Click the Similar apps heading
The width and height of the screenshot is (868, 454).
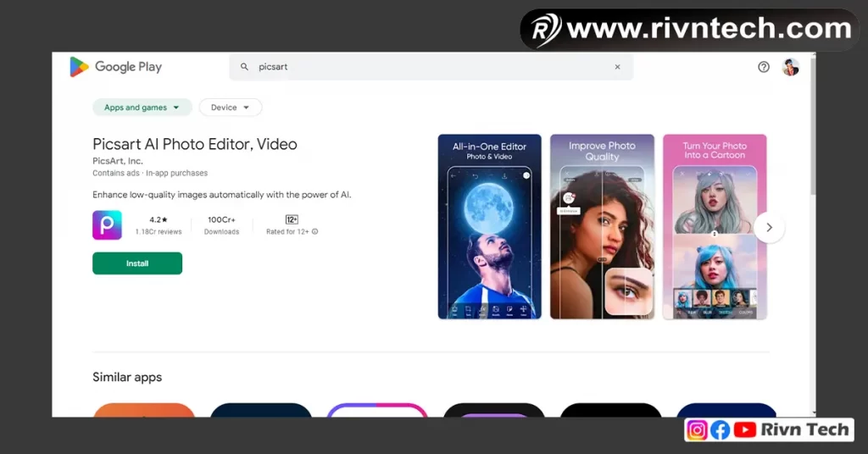[127, 377]
